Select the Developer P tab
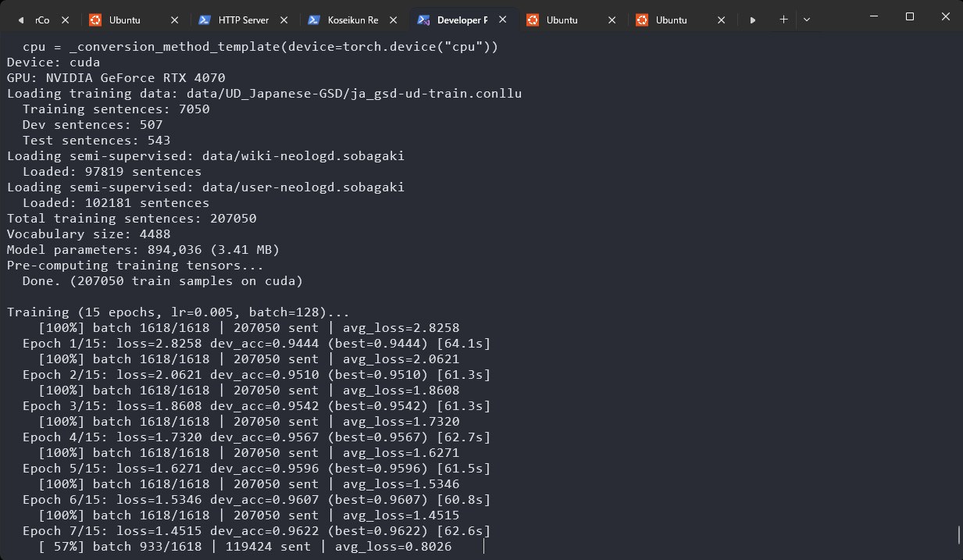963x560 pixels. pos(462,20)
